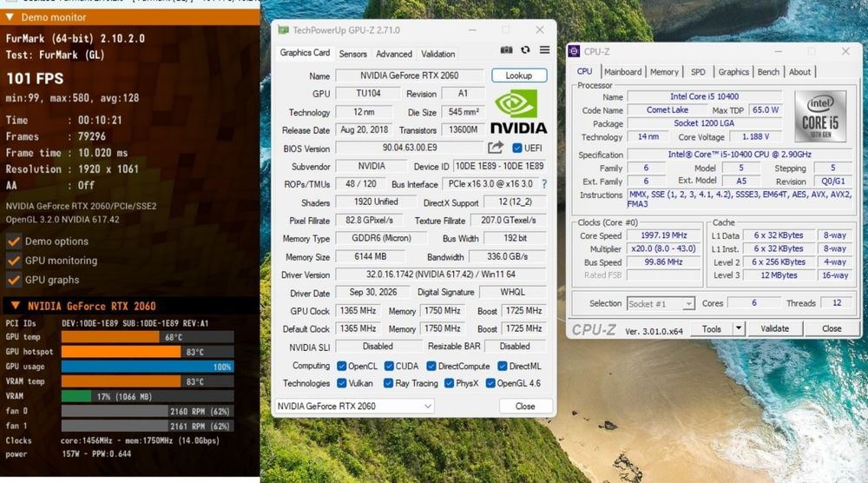Click the CPU Specification field
The height and width of the screenshot is (483, 868).
coord(740,155)
